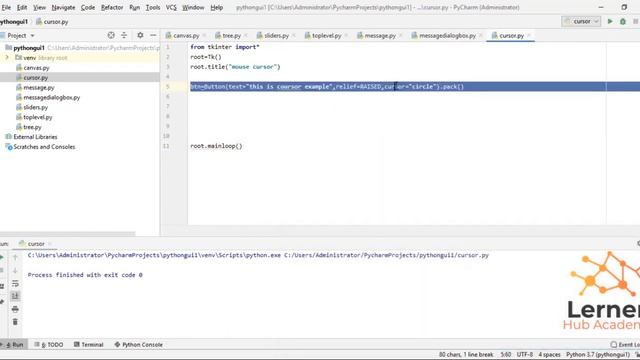Open the VCS menu

(x=171, y=7)
